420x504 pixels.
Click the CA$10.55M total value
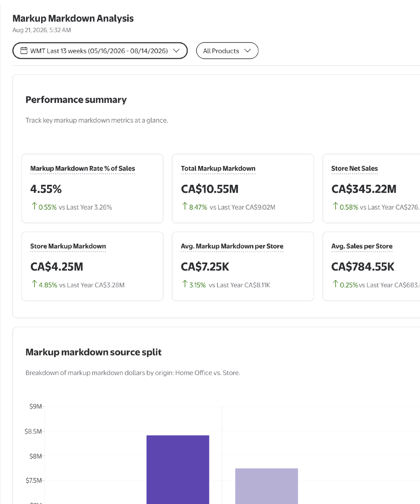[210, 189]
